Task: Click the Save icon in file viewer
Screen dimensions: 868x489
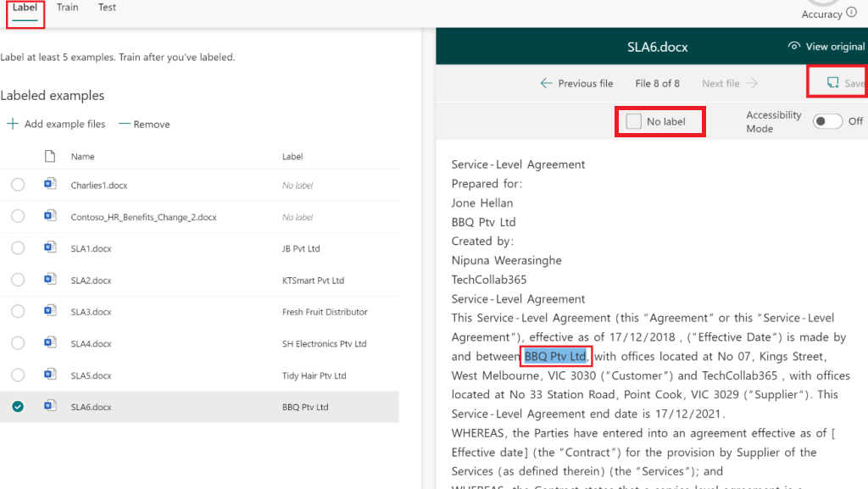Action: click(833, 83)
